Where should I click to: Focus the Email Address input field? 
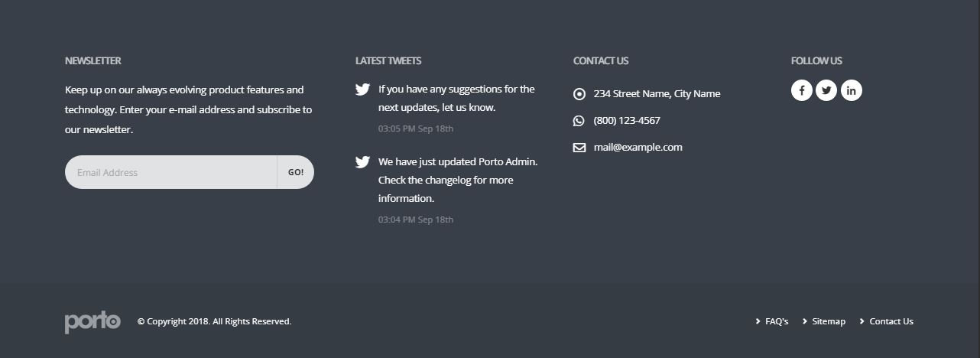click(170, 172)
